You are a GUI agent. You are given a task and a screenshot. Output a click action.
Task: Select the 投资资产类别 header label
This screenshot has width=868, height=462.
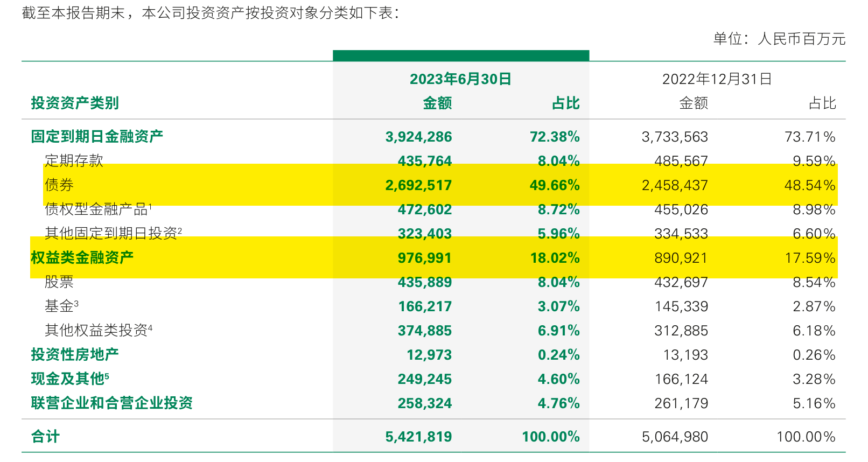(75, 103)
